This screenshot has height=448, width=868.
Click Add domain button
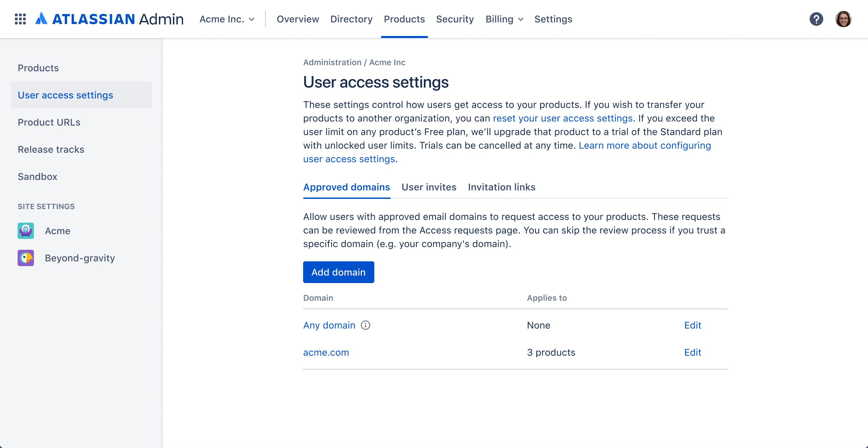click(x=338, y=272)
